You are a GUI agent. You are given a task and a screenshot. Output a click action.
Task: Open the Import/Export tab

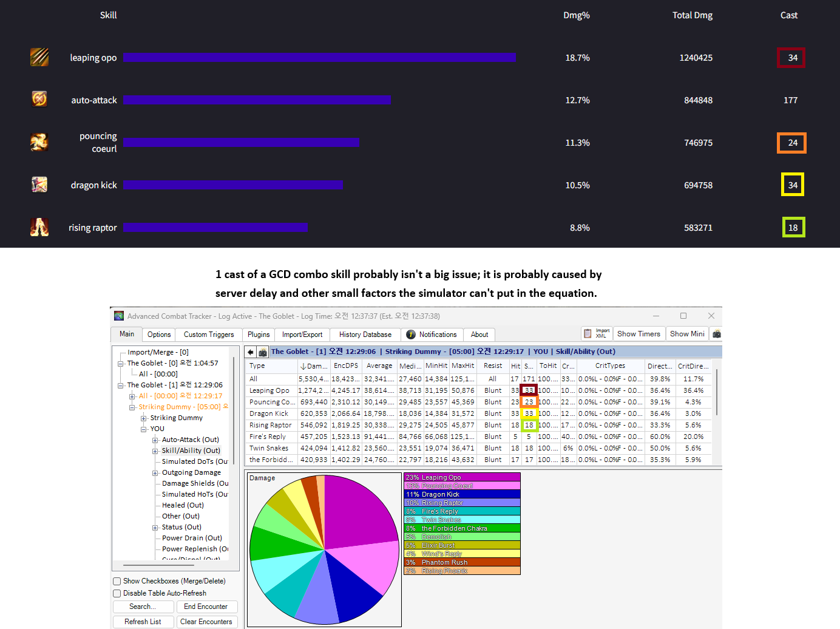click(302, 335)
